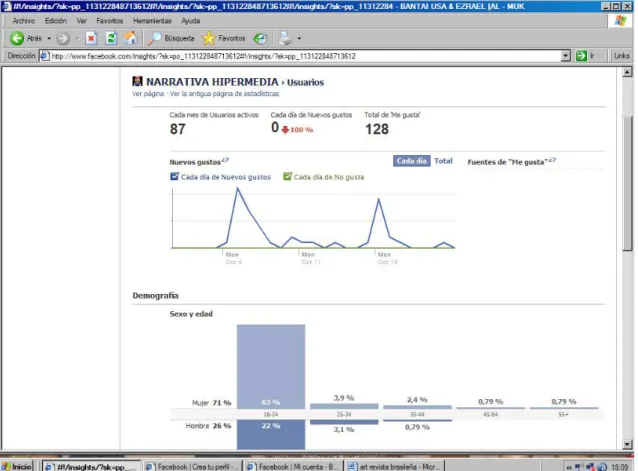The height and width of the screenshot is (471, 638).
Task: Switch to Facebook | Crea tu perfil taskbar window
Action: (192, 466)
